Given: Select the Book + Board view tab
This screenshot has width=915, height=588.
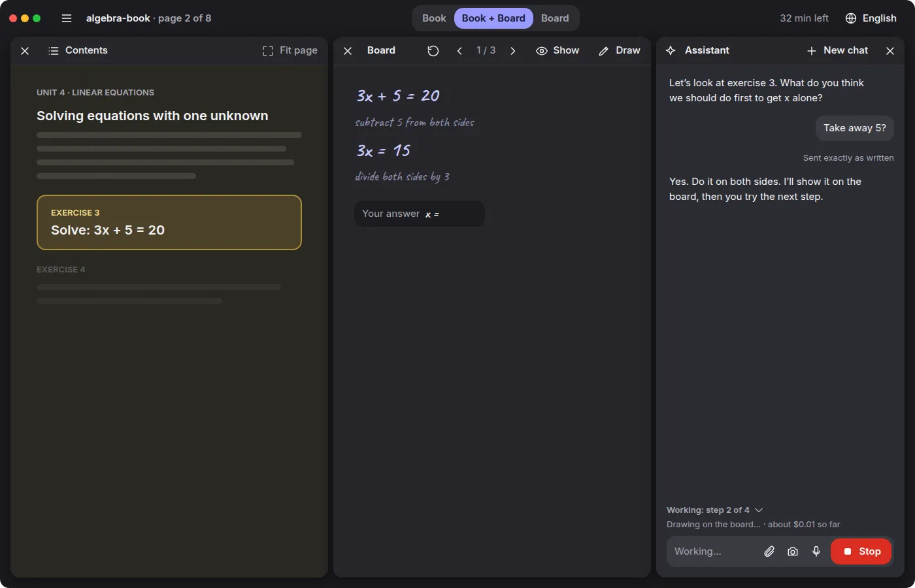Looking at the screenshot, I should (x=493, y=18).
